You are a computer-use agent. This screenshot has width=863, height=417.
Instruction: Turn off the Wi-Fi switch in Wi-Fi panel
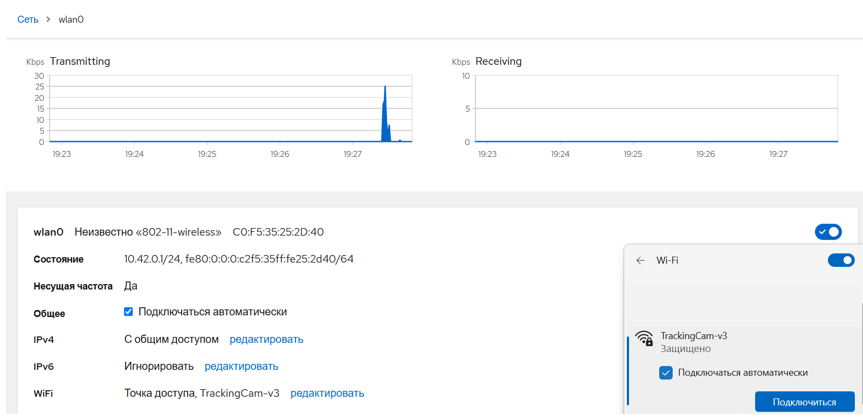click(840, 260)
